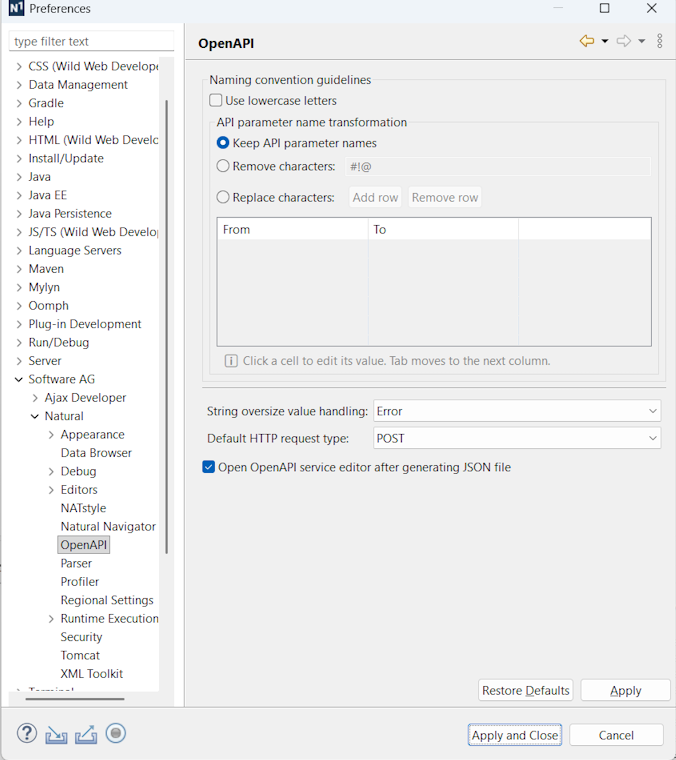
Task: Select Natural Navigator preference page
Action: pos(108,527)
